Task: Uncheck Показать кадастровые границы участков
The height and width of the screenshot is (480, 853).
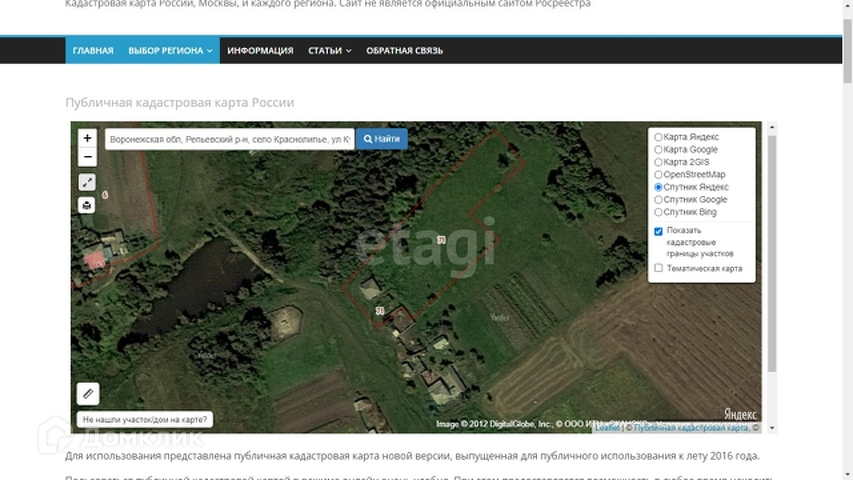Action: pyautogui.click(x=658, y=231)
